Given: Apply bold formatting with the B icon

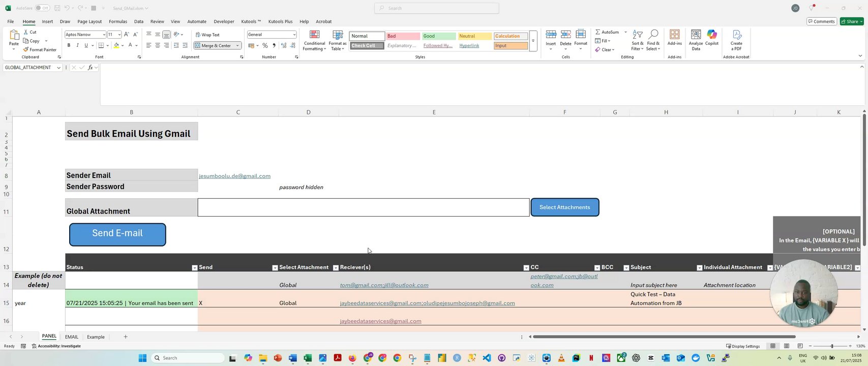Looking at the screenshot, I should (69, 46).
